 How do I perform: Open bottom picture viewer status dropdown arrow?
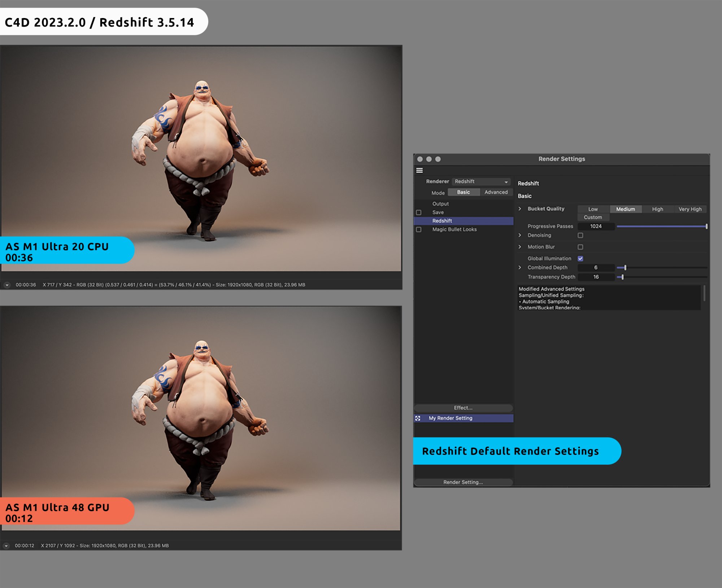click(x=6, y=546)
